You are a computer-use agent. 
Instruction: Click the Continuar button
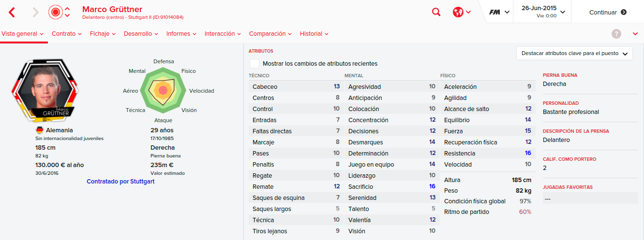point(608,12)
